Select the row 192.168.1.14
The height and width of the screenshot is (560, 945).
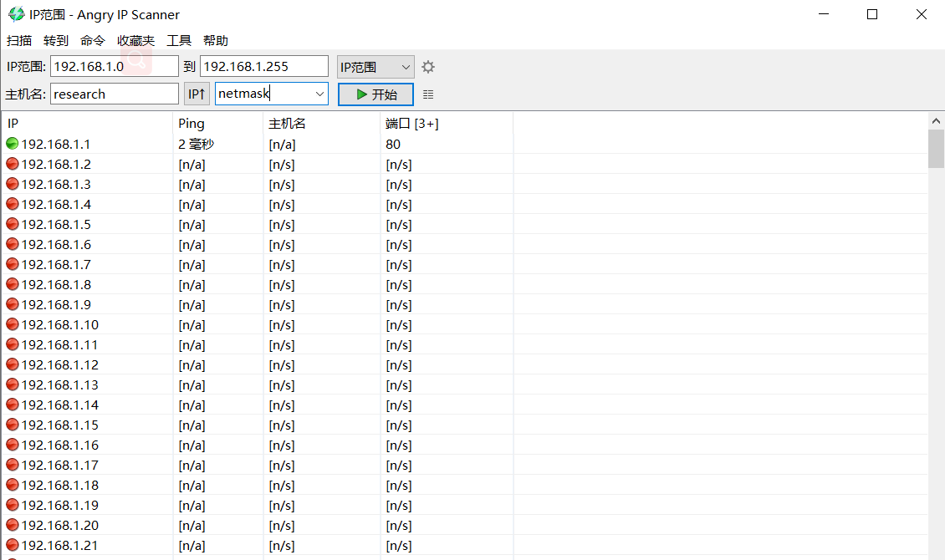click(x=464, y=405)
